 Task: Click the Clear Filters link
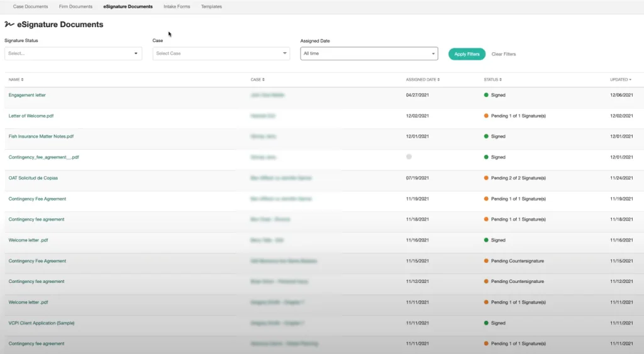504,54
